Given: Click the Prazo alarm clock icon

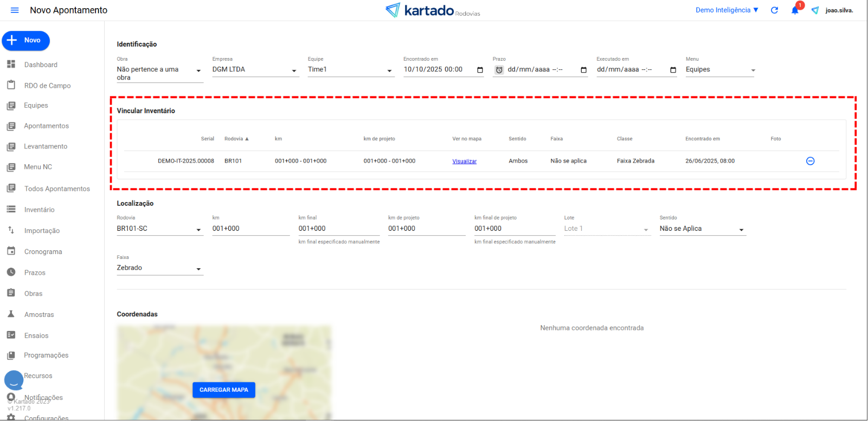Looking at the screenshot, I should point(499,70).
